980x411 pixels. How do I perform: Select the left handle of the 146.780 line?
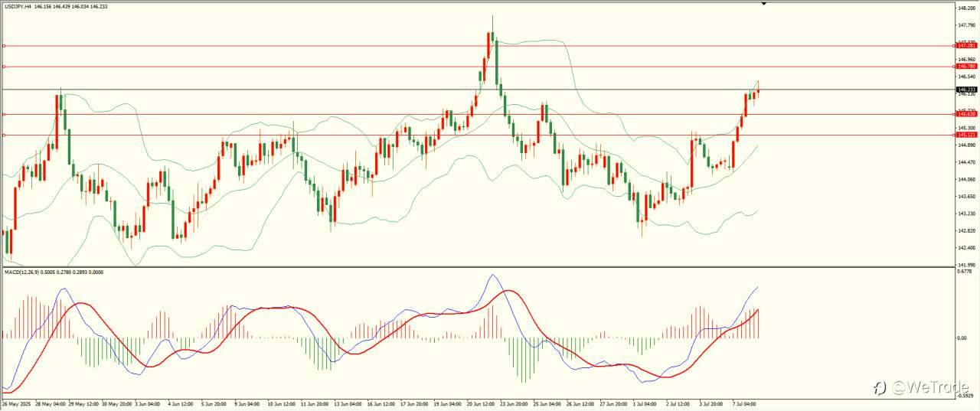[x=4, y=67]
